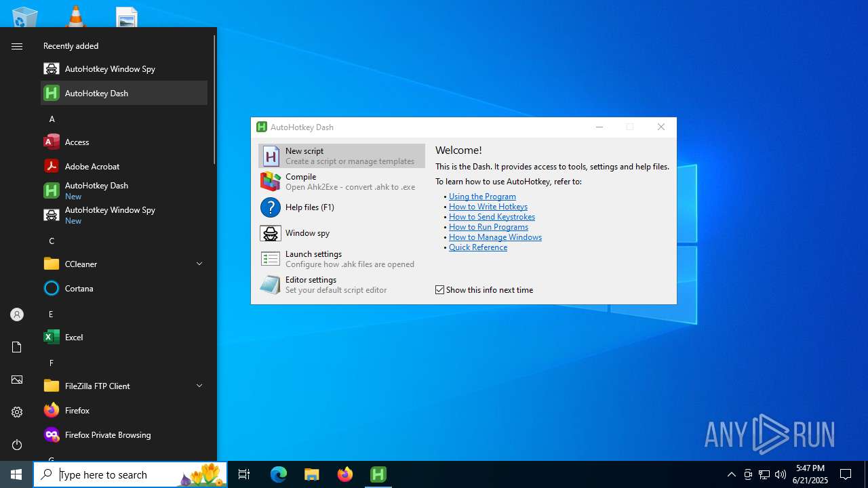Viewport: 868px width, 488px height.
Task: Expand the CCleaner folder
Action: coord(124,264)
